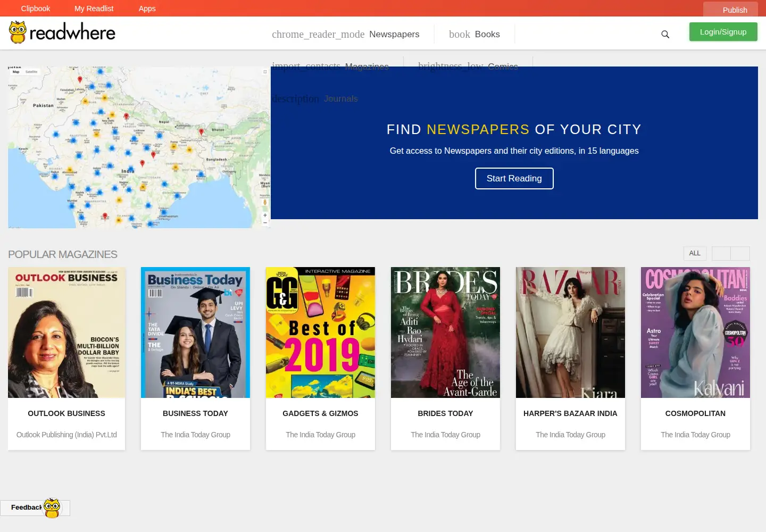This screenshot has height=532, width=766.
Task: Open the Cosmopolitan cover image
Action: pos(695,332)
